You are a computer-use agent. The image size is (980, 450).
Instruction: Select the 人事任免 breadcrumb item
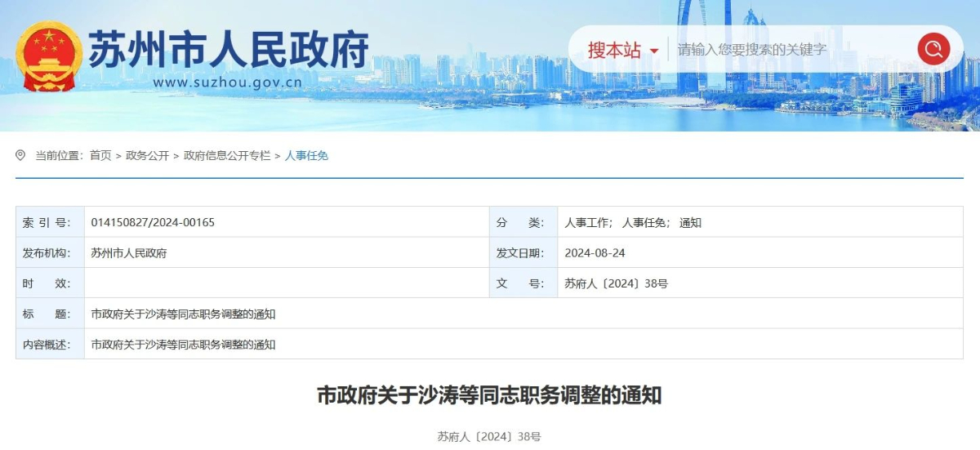[306, 156]
